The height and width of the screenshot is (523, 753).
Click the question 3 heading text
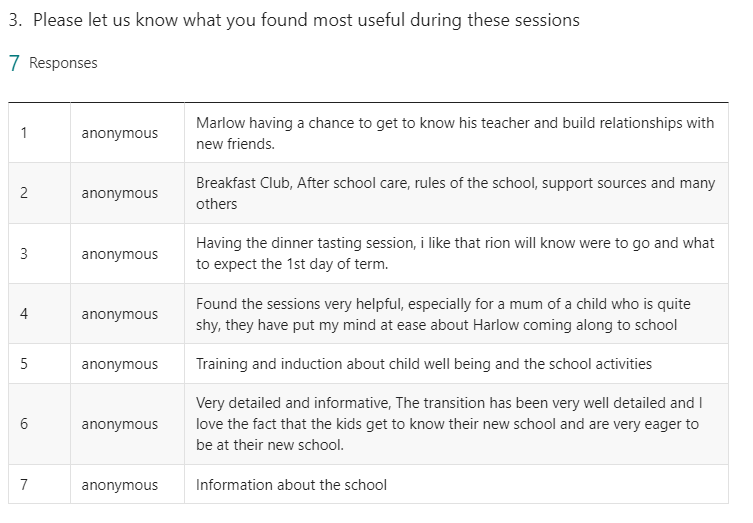coord(294,20)
